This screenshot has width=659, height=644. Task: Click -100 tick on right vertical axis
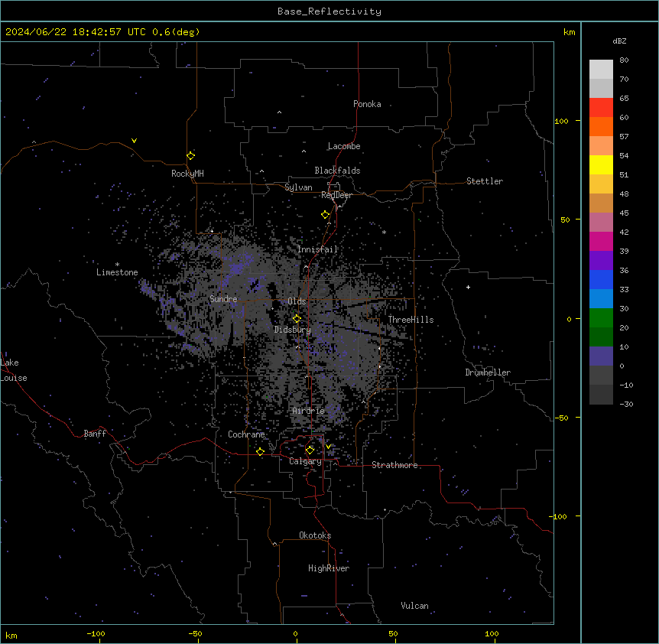tap(558, 516)
